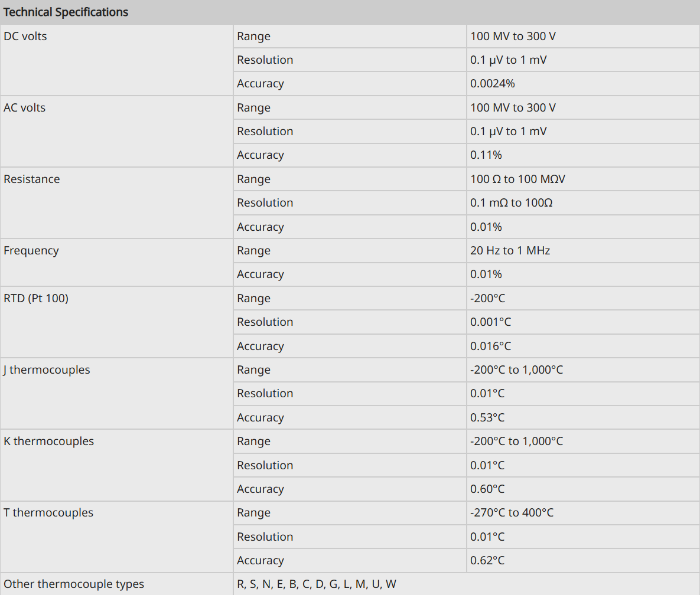
Task: Click the Technical Specifications header
Action: click(66, 12)
